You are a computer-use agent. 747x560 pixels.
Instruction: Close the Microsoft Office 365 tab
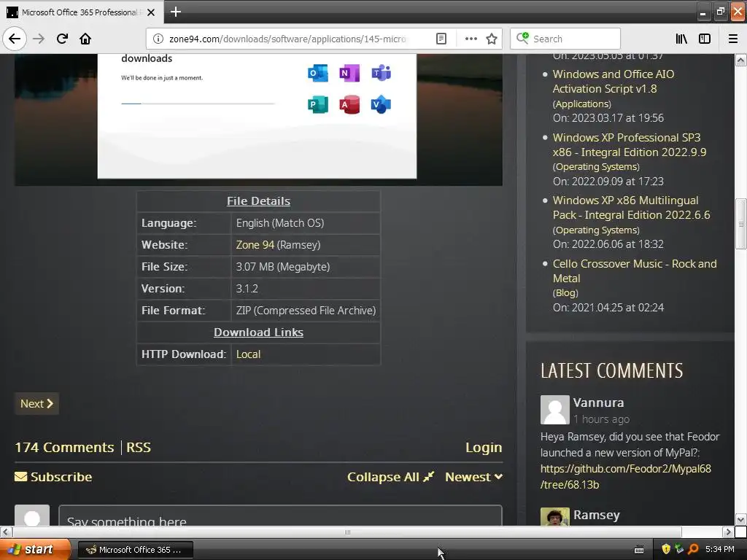tap(151, 12)
